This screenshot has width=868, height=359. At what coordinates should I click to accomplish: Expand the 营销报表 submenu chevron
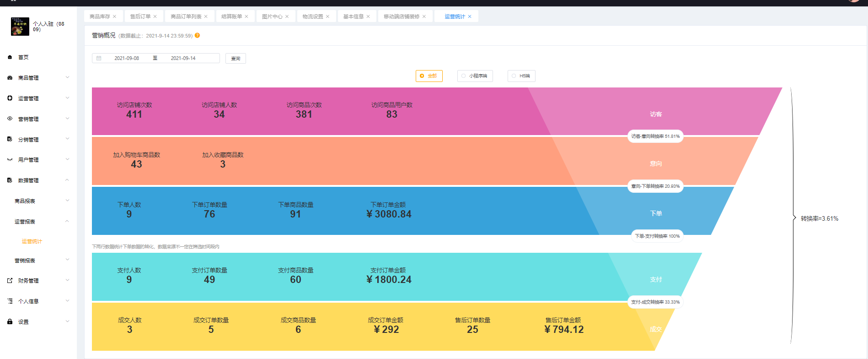(x=67, y=260)
